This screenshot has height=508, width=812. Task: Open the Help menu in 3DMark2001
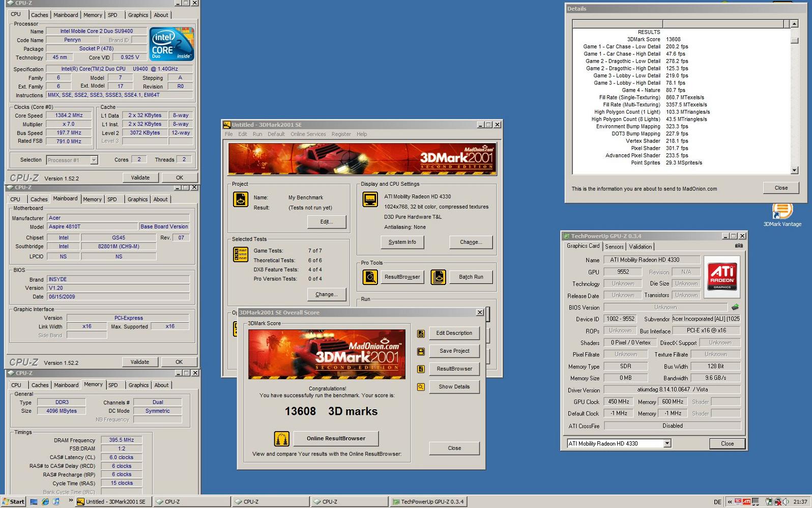tap(362, 134)
